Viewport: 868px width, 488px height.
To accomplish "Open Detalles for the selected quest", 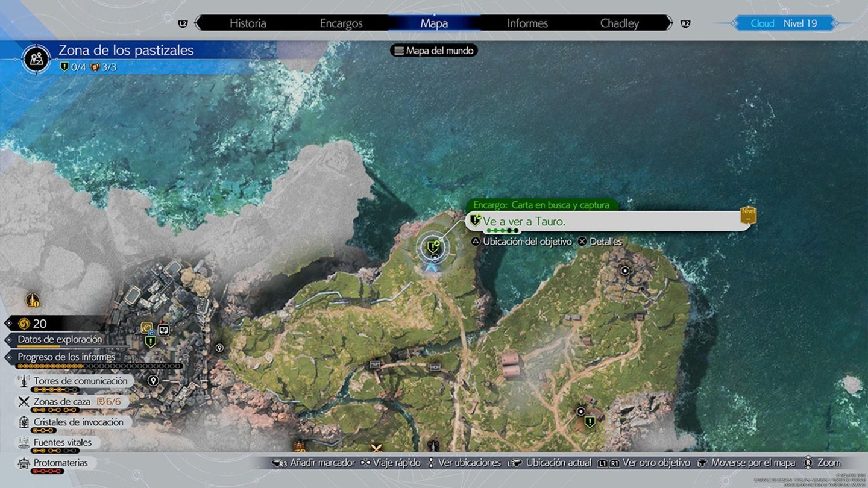I will 600,242.
